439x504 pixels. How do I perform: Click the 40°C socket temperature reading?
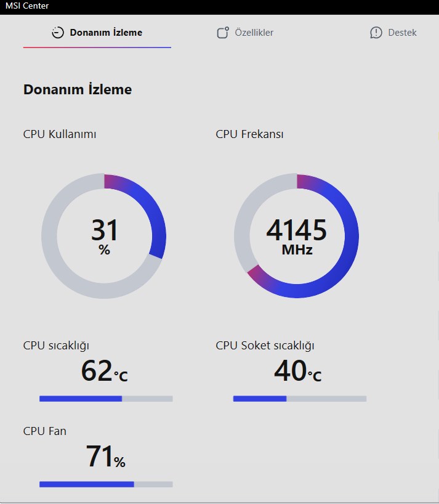pyautogui.click(x=298, y=371)
